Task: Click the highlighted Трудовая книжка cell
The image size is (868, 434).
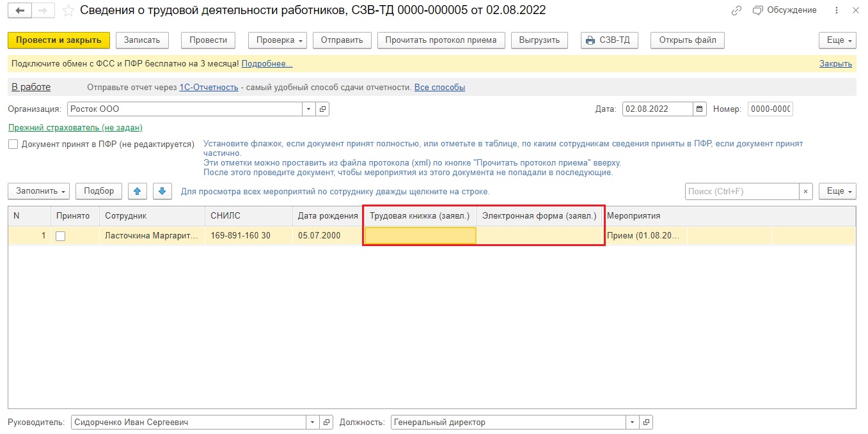Action: (x=420, y=236)
